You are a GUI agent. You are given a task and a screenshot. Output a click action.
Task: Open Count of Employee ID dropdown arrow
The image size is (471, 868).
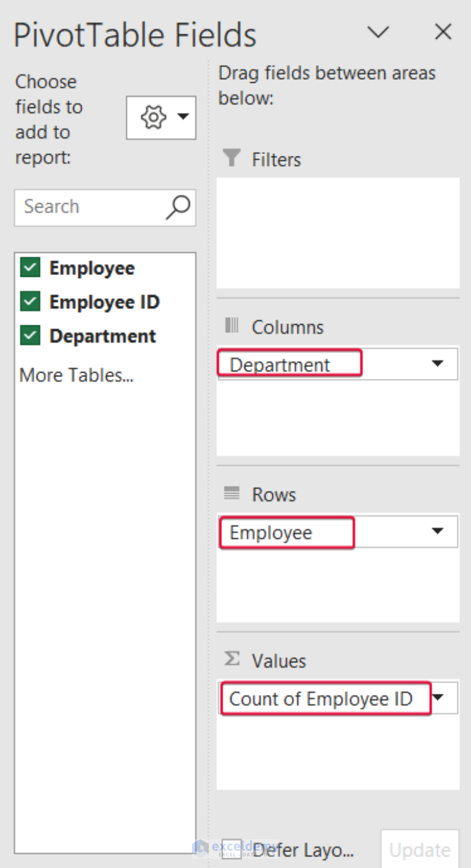coord(439,697)
